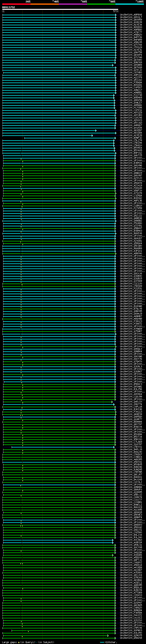Click the UniRef100_B3RMI6 gap marker triangle
This screenshot has height=644, width=146.
[x=23, y=161]
